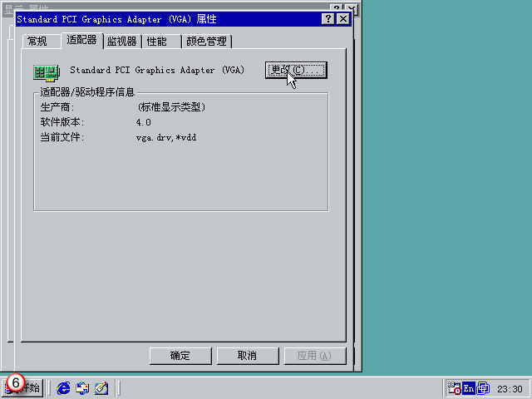
Task: Click the Show Desktop quick launch icon
Action: pos(101,388)
